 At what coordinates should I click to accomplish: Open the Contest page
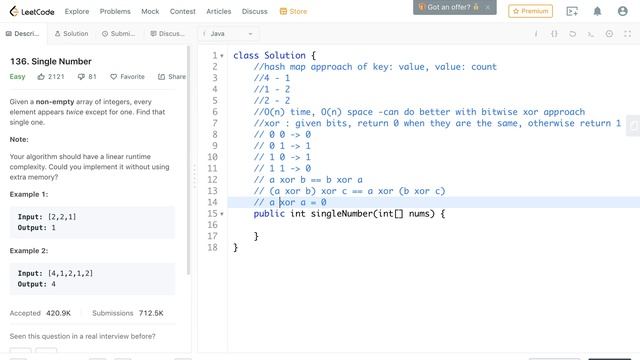(x=182, y=11)
